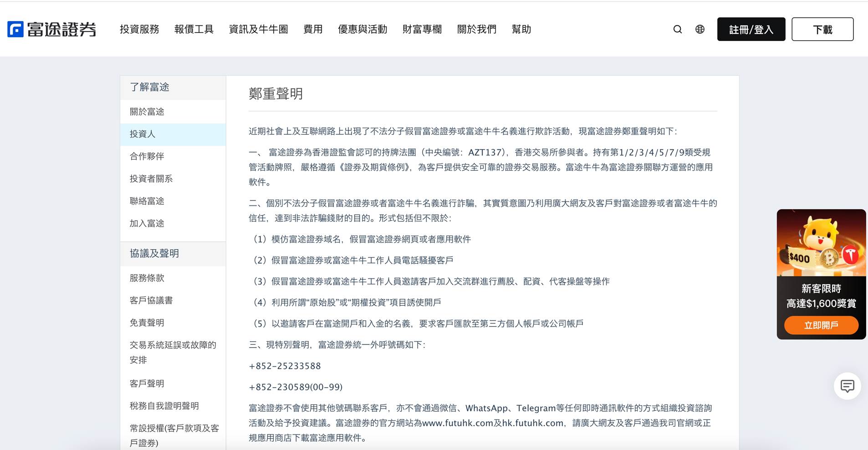Viewport: 868px width, 450px height.
Task: Open 稅務自我證明聲明 sidebar link
Action: (x=164, y=406)
